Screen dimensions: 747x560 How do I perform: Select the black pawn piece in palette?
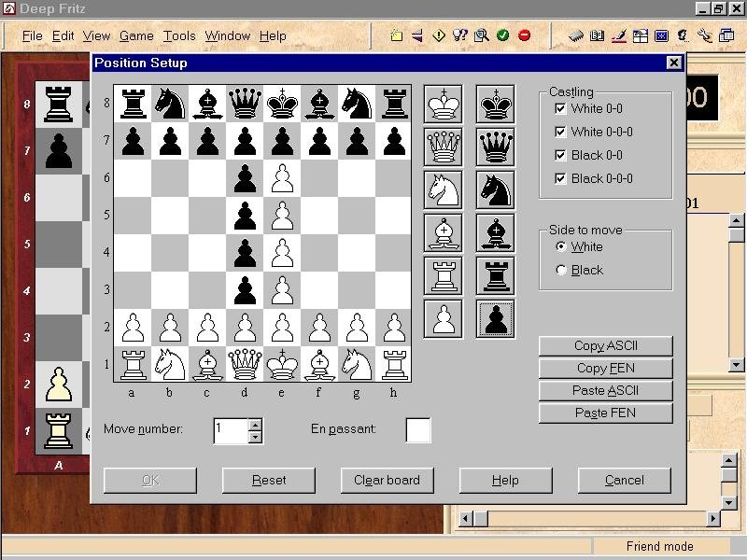coord(496,319)
